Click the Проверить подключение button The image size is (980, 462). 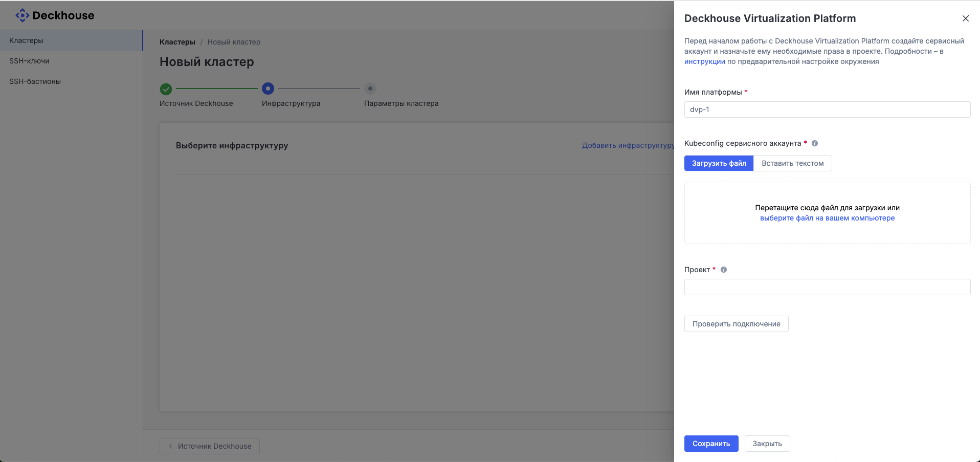737,324
